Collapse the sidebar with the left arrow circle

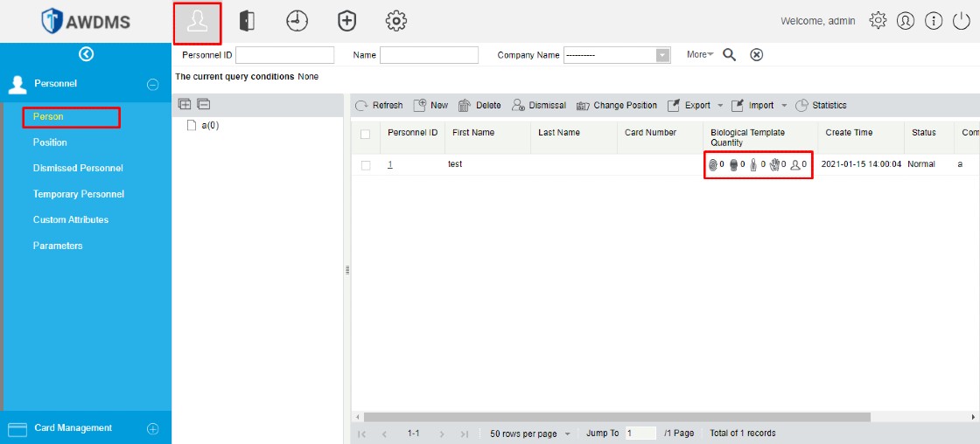coord(87,54)
